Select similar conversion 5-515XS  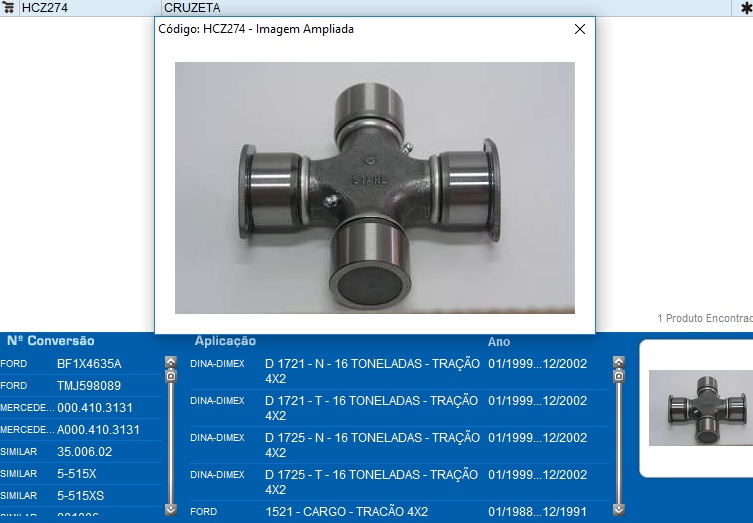tap(80, 496)
